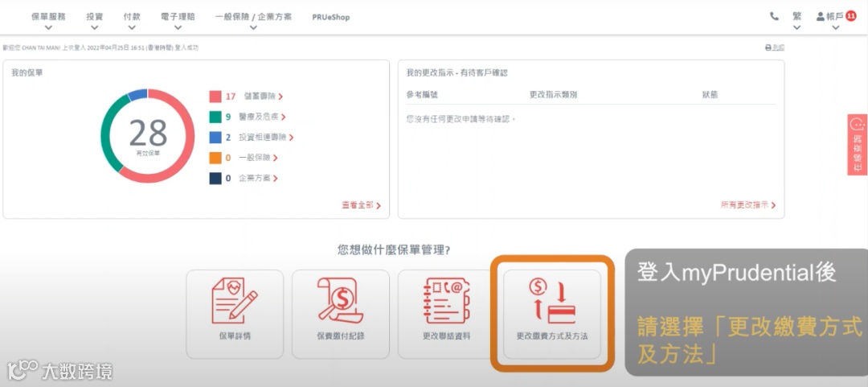Screen dimensions: 868x387
Task: Open 企業方案 policies link
Action: [258, 179]
